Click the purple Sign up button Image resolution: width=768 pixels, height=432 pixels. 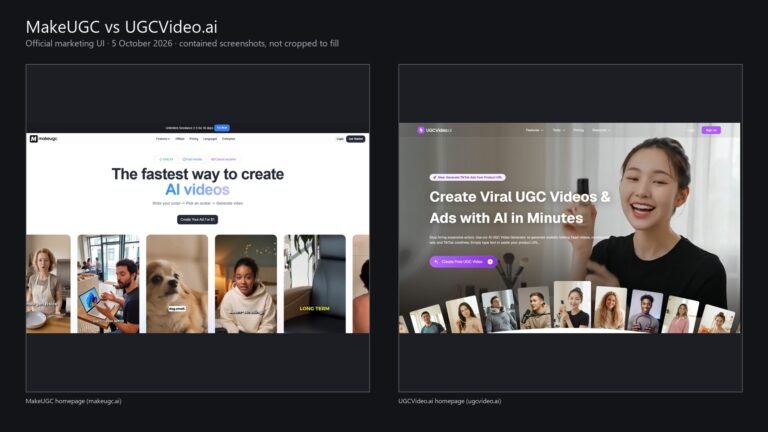711,130
